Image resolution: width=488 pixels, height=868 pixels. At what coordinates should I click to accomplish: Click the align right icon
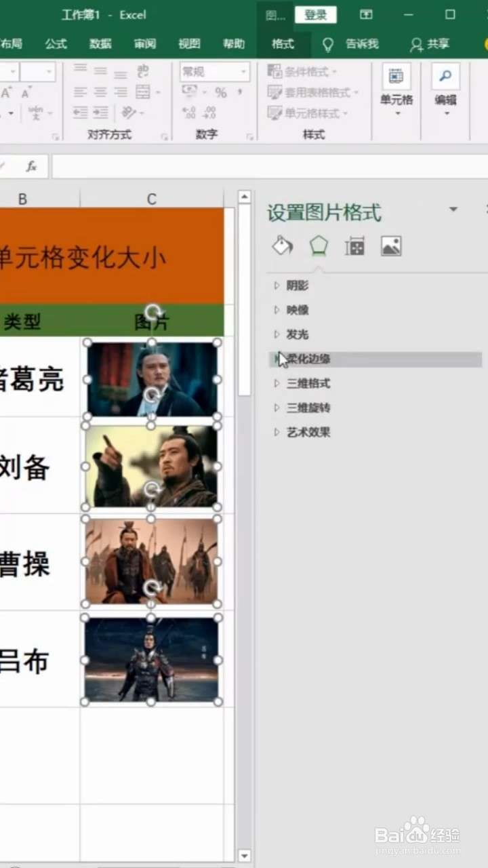[x=121, y=92]
